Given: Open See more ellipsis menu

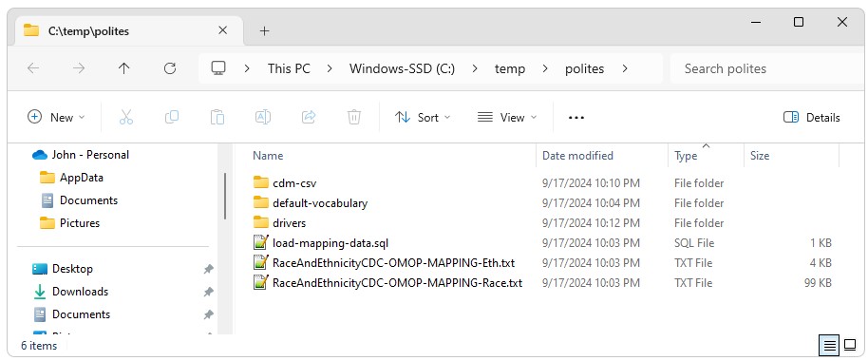Looking at the screenshot, I should [576, 118].
